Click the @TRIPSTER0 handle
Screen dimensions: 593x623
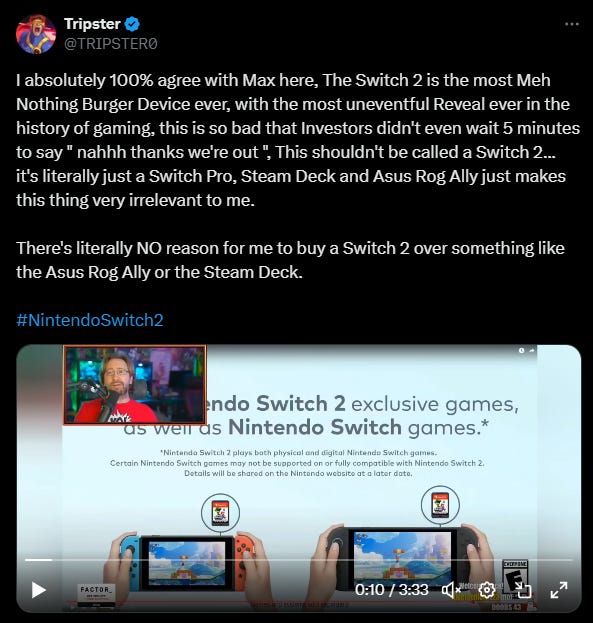(111, 44)
